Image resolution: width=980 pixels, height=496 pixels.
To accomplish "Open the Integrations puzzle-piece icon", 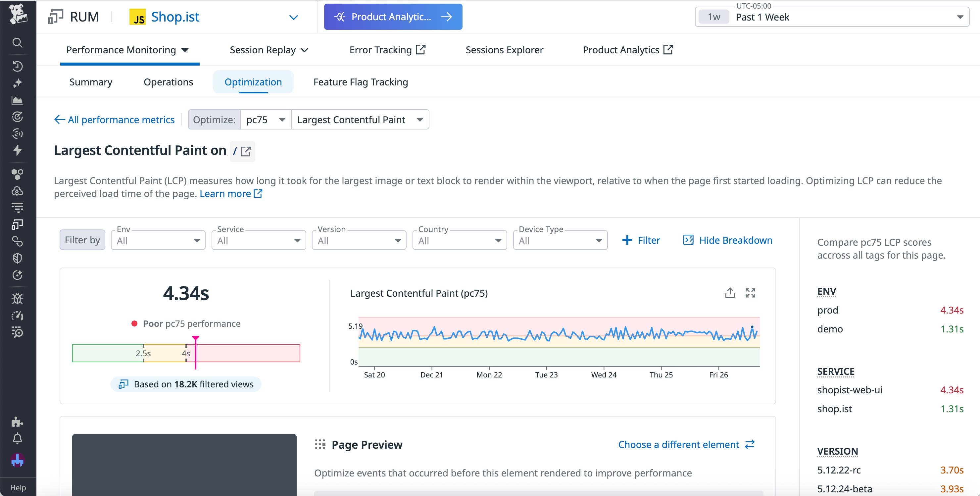I will [x=18, y=422].
